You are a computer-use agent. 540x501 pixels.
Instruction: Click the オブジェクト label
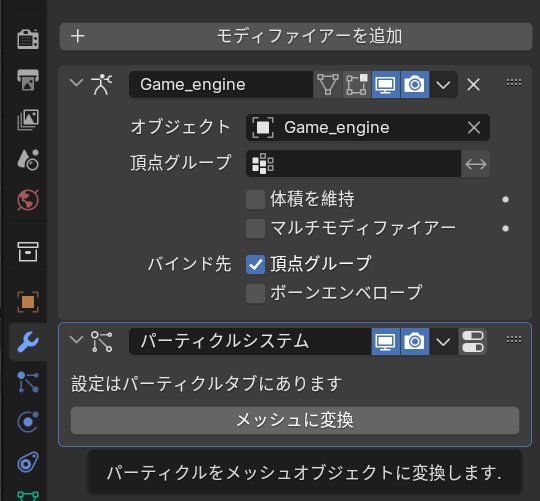tap(180, 127)
